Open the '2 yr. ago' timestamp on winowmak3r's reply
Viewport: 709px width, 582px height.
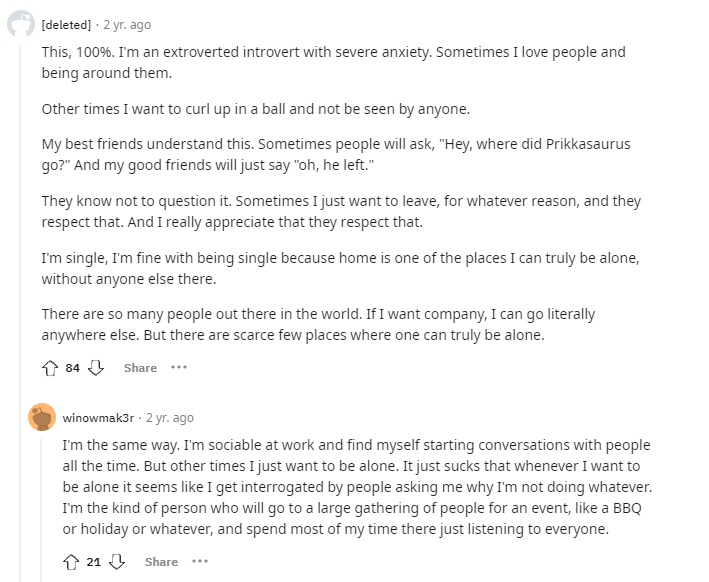point(169,418)
